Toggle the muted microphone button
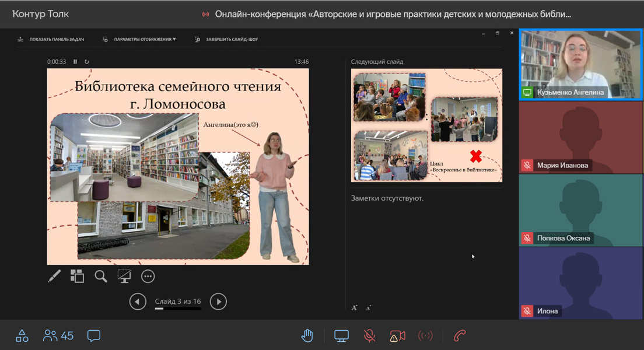This screenshot has height=350, width=644. 369,335
